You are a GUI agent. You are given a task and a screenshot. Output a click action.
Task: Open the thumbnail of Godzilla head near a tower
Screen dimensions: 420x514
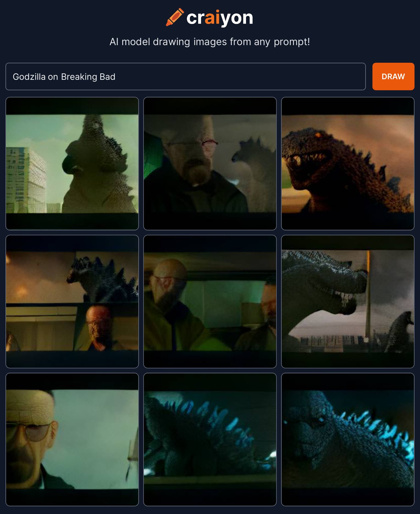coord(348,302)
